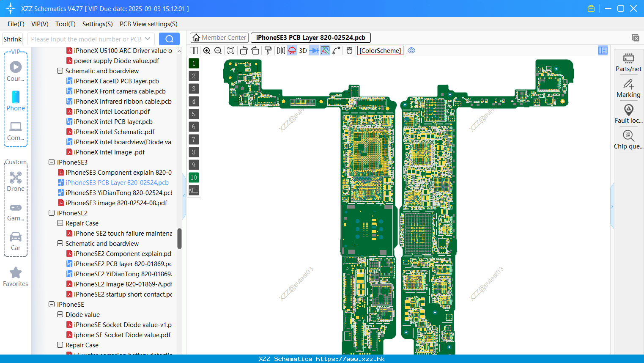Zoom out of the PCB view

tap(218, 50)
